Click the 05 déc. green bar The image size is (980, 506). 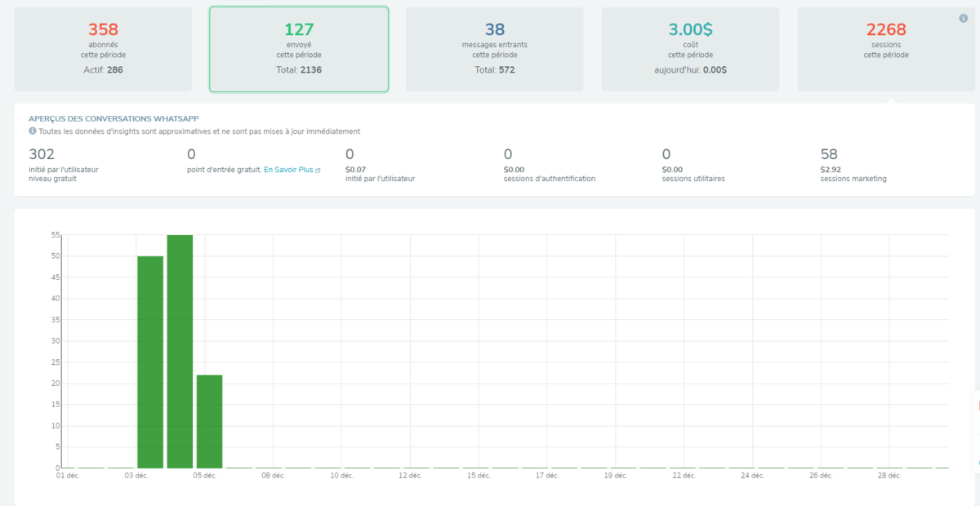pyautogui.click(x=209, y=421)
